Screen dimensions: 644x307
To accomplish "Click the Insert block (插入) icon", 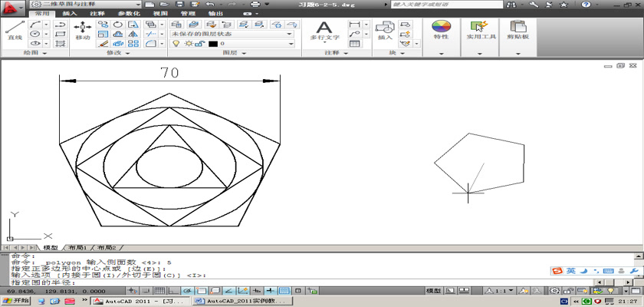I will click(384, 31).
